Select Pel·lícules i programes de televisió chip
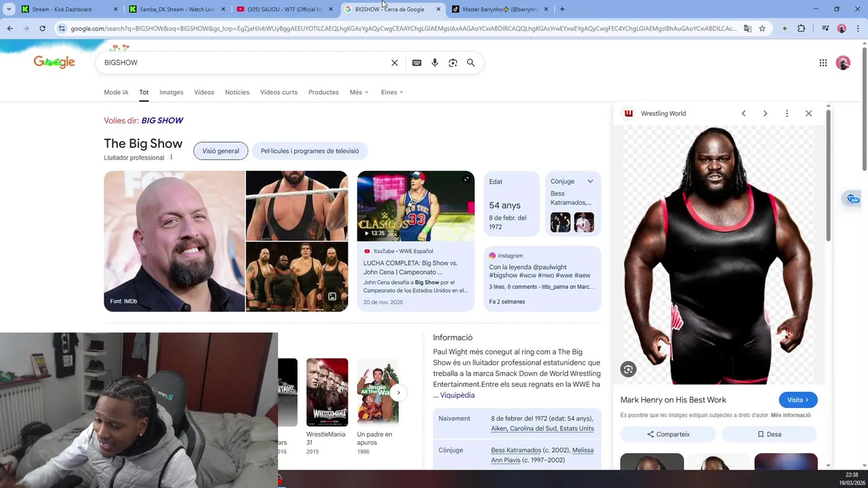 click(x=310, y=150)
